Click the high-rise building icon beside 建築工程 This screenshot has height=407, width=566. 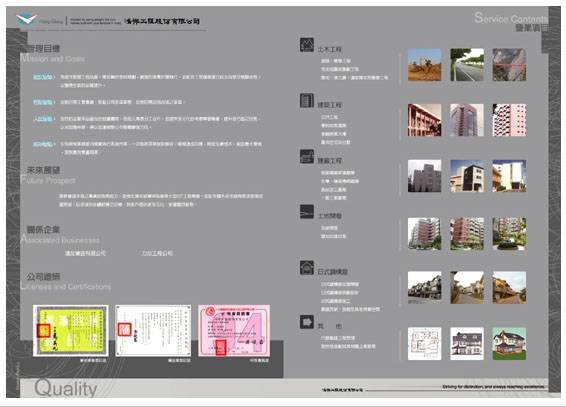click(306, 100)
